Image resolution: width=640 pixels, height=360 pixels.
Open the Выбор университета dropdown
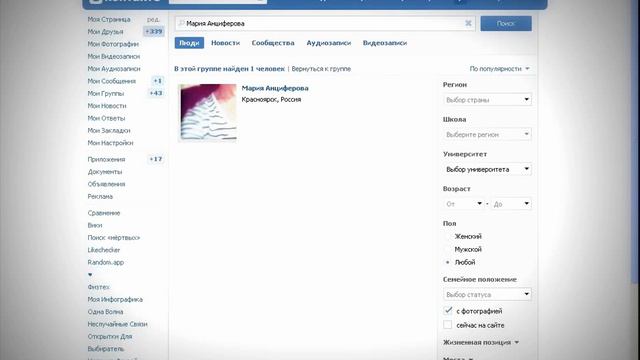487,169
